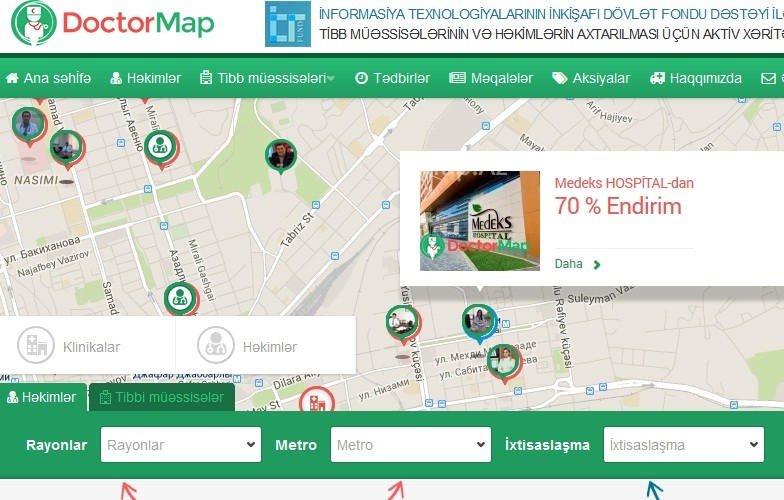Click the Klinikalar hospital building icon
Image resolution: width=784 pixels, height=500 pixels.
(x=36, y=346)
